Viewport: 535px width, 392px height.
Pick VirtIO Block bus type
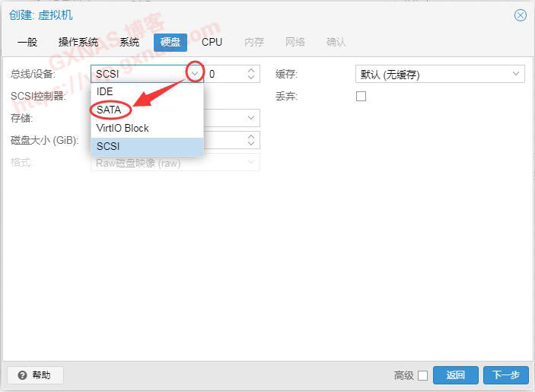tap(123, 128)
